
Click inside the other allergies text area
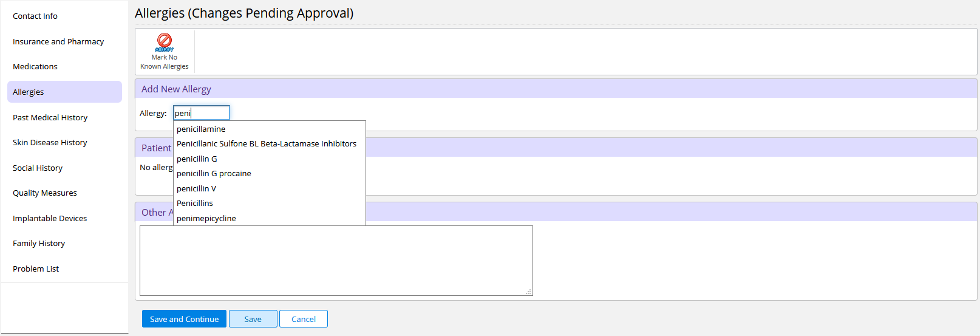coord(336,261)
